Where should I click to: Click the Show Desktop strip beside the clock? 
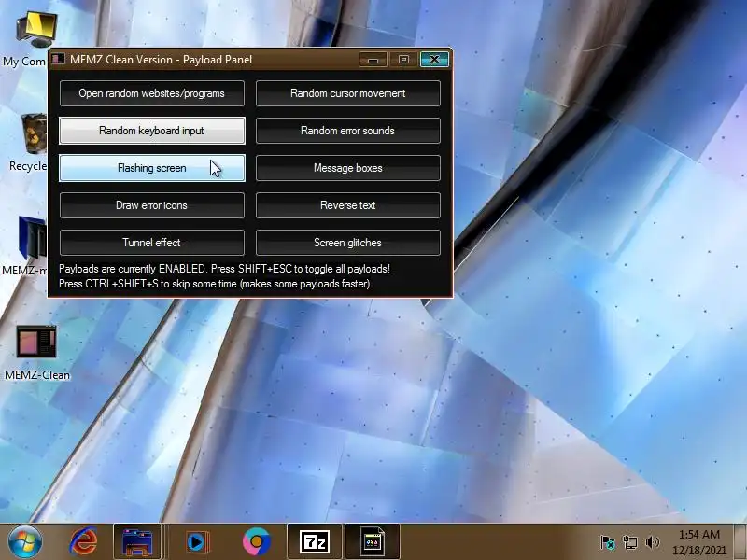[x=740, y=542]
